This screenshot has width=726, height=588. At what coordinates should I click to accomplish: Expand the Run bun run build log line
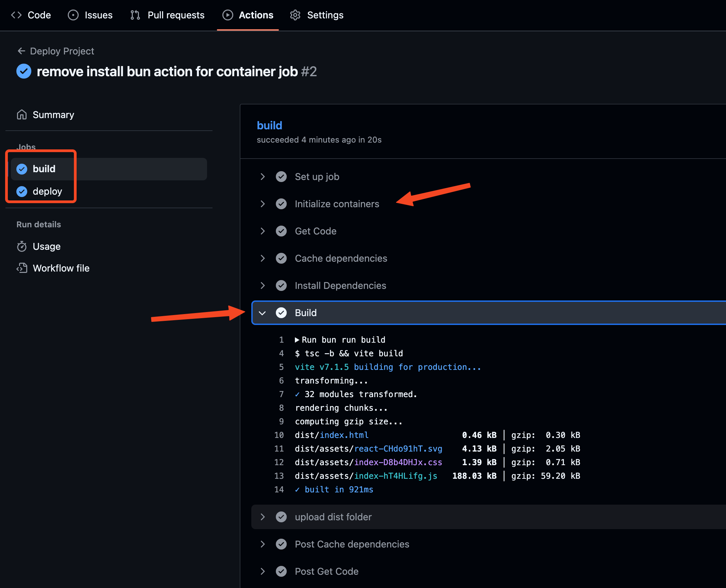(297, 340)
